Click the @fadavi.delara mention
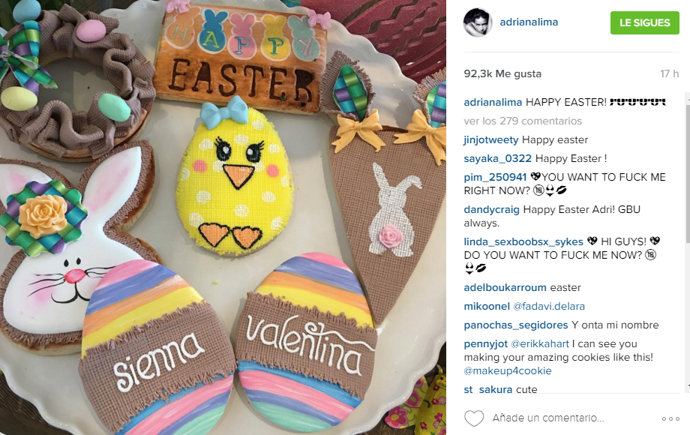The width and height of the screenshot is (690, 435). (549, 306)
